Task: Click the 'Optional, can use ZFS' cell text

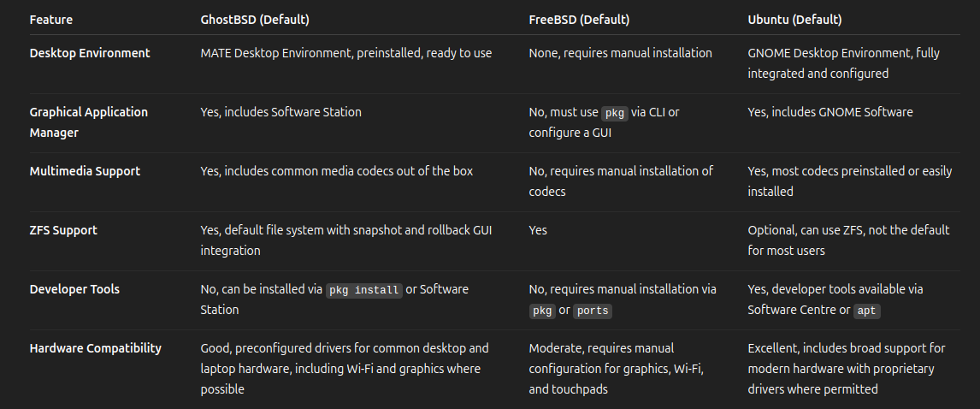Action: pyautogui.click(x=849, y=240)
